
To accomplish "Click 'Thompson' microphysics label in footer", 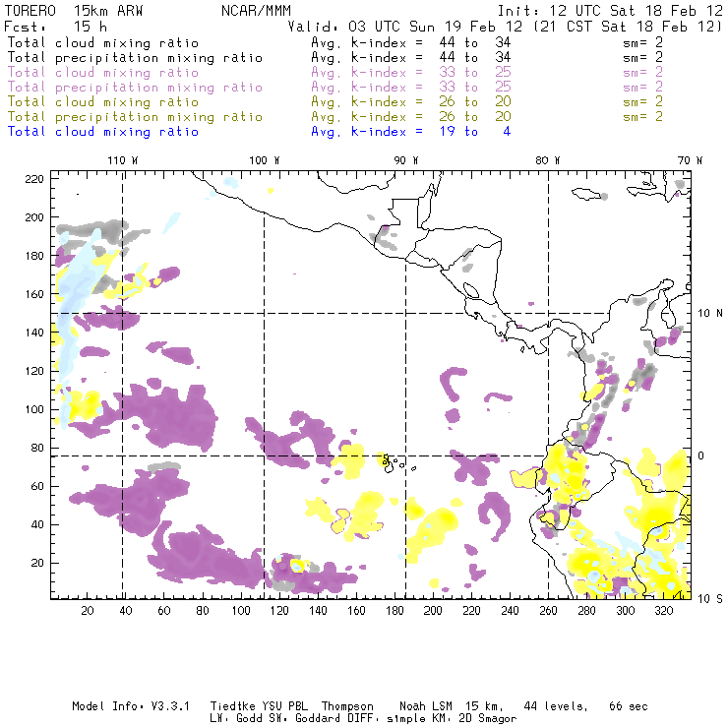I will pyautogui.click(x=347, y=706).
